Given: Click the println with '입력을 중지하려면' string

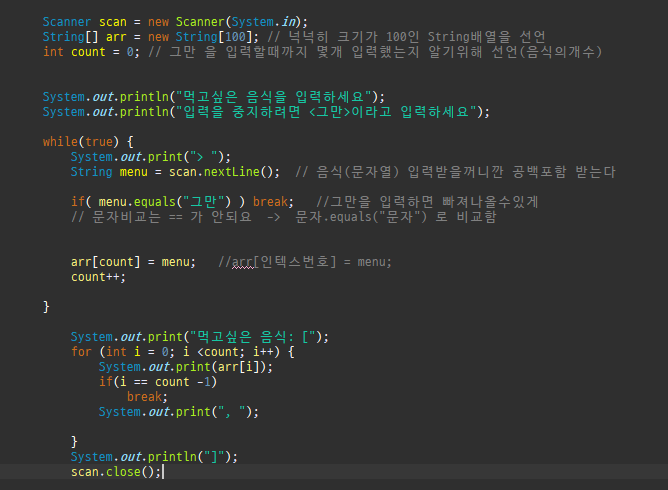Looking at the screenshot, I should point(266,112).
